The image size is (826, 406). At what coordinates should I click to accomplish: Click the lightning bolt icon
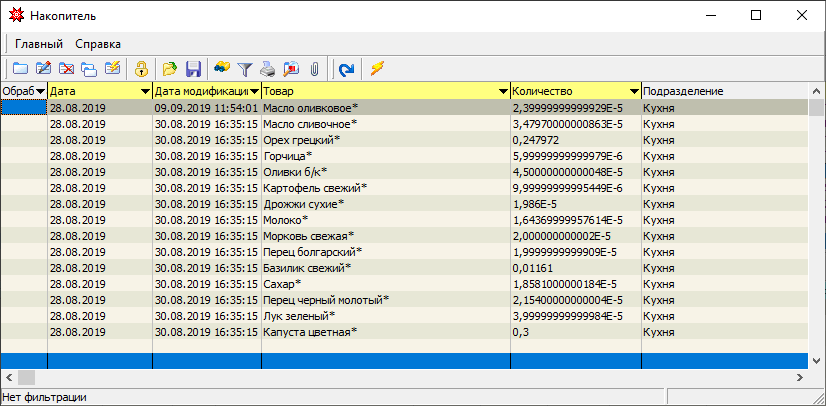[377, 69]
